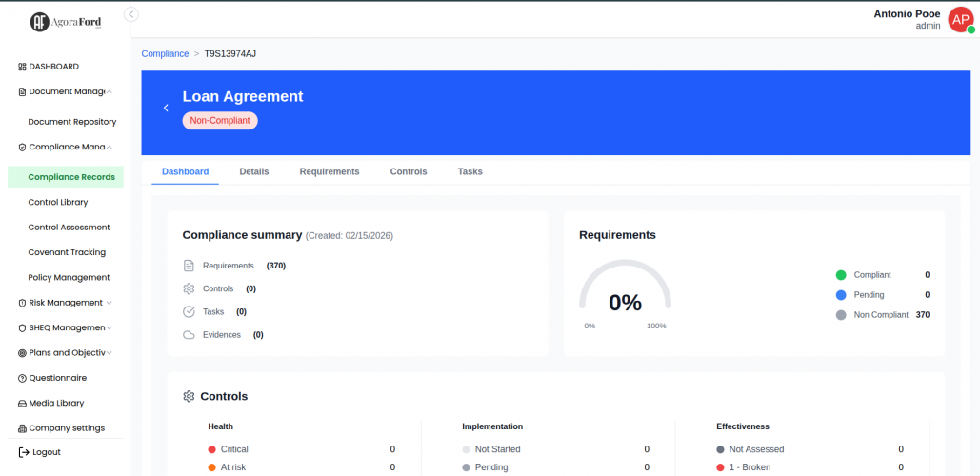
Task: Click the Compliance breadcrumb link
Action: pyautogui.click(x=165, y=53)
